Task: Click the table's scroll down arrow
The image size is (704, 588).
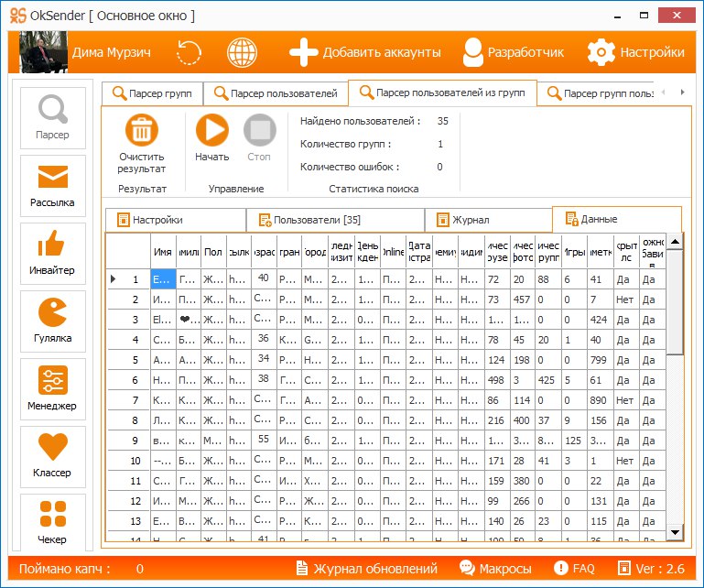Action: tap(675, 532)
